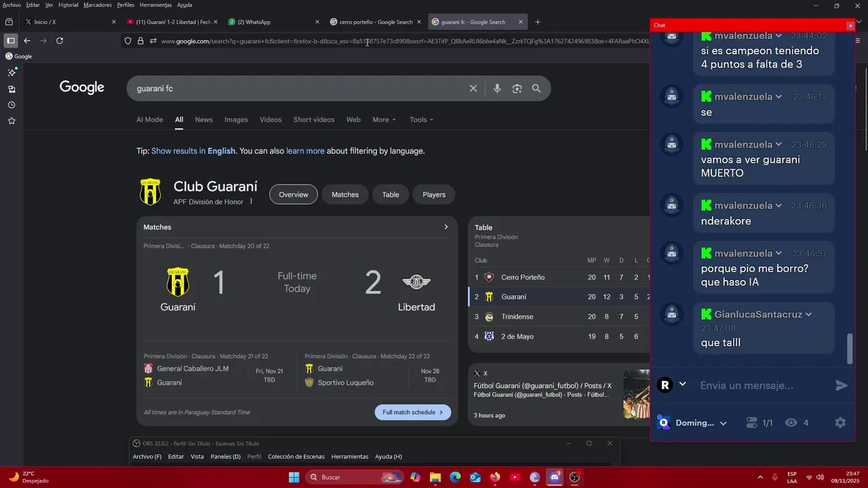This screenshot has width=868, height=488.
Task: Open OBS 'Colección de Escenas' menu
Action: click(x=296, y=457)
